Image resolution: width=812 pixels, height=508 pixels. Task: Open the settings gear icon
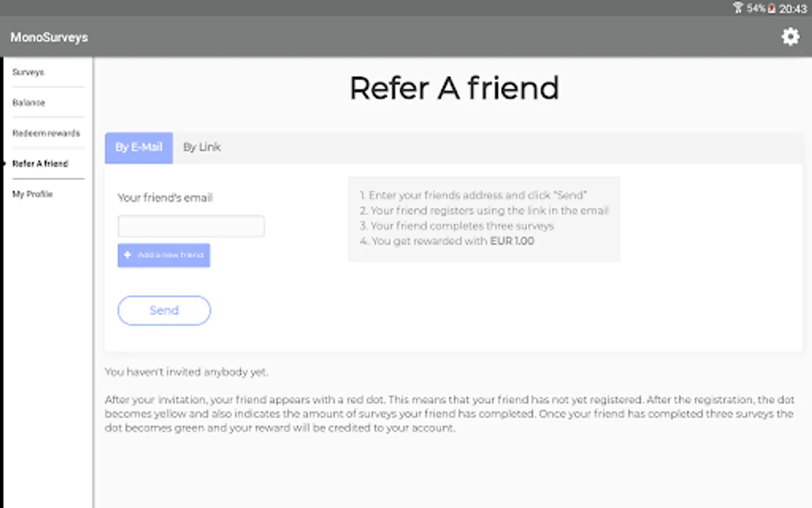coord(790,37)
